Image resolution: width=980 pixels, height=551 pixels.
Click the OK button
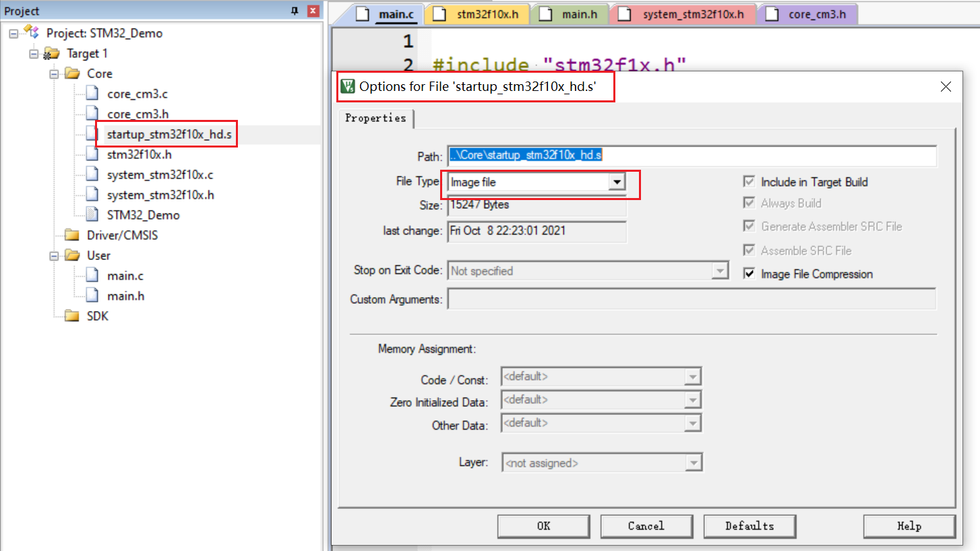coord(543,526)
